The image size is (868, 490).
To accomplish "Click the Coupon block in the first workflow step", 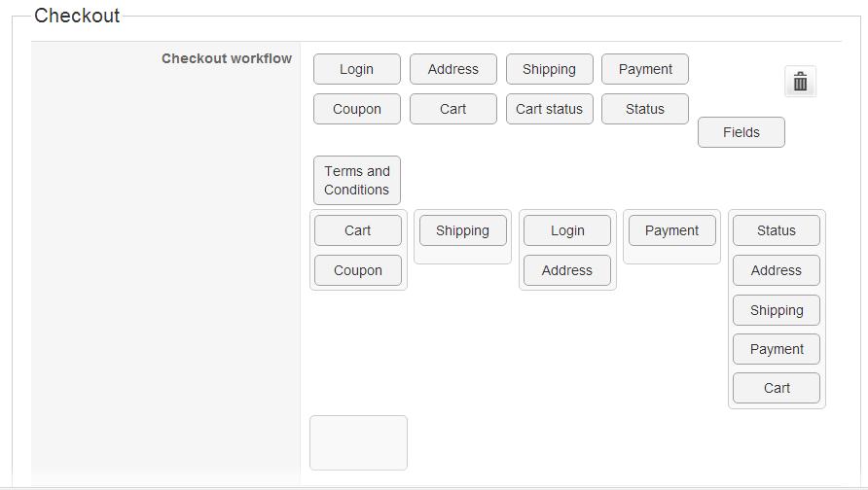I will pyautogui.click(x=357, y=270).
